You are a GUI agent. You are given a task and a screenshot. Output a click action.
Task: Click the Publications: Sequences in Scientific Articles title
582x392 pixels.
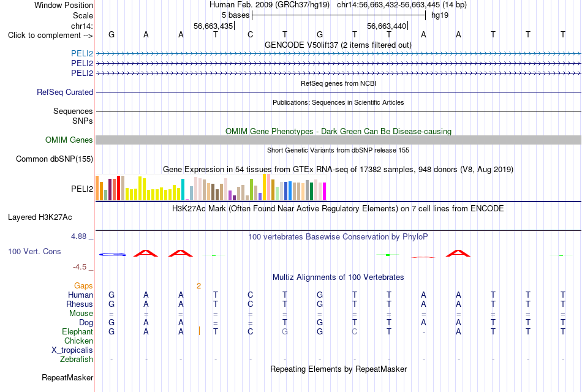click(x=338, y=102)
